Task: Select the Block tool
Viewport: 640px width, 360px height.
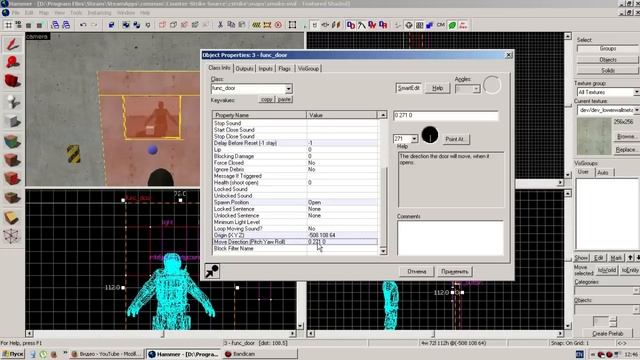Action: point(12,121)
